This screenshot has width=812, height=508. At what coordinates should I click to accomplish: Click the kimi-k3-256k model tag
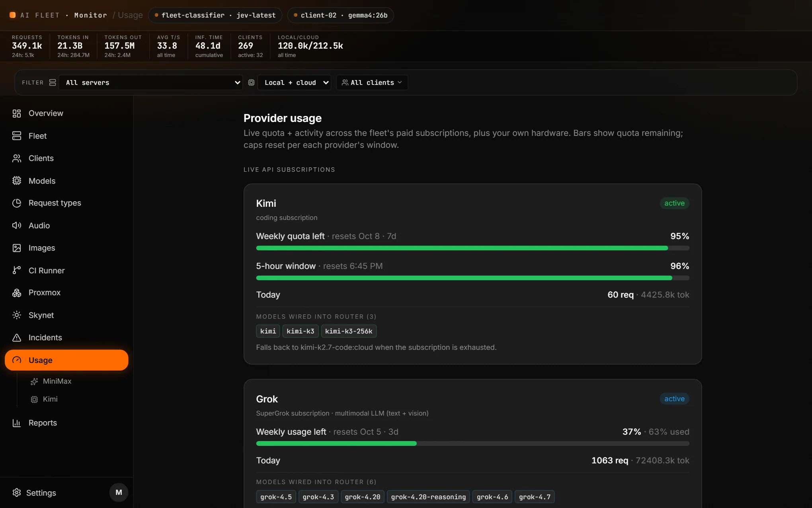pyautogui.click(x=349, y=331)
